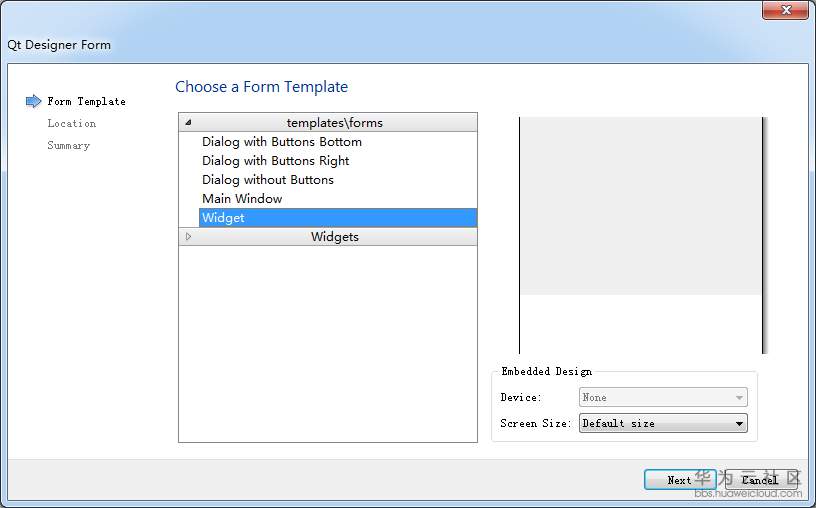Choose the Dialog with Buttons Right template
The height and width of the screenshot is (508, 816).
coord(275,161)
